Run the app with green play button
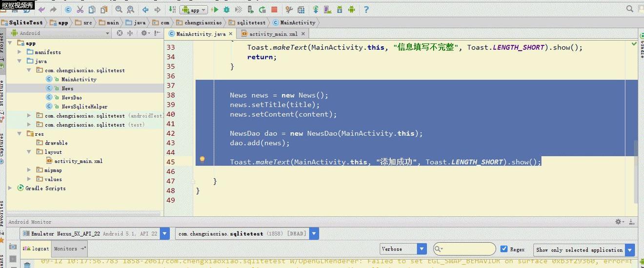Screen dimensions: 644x268 [215, 10]
